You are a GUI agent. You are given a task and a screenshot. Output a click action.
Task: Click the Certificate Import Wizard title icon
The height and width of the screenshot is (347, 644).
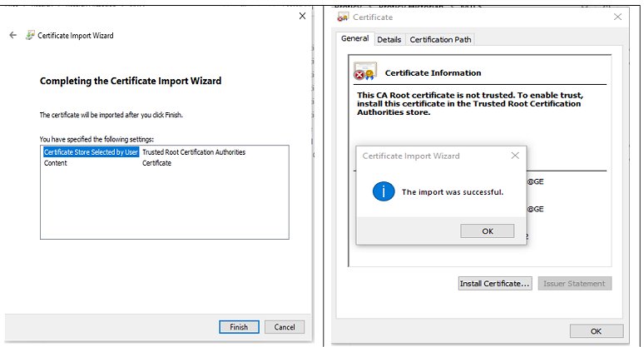tap(30, 35)
